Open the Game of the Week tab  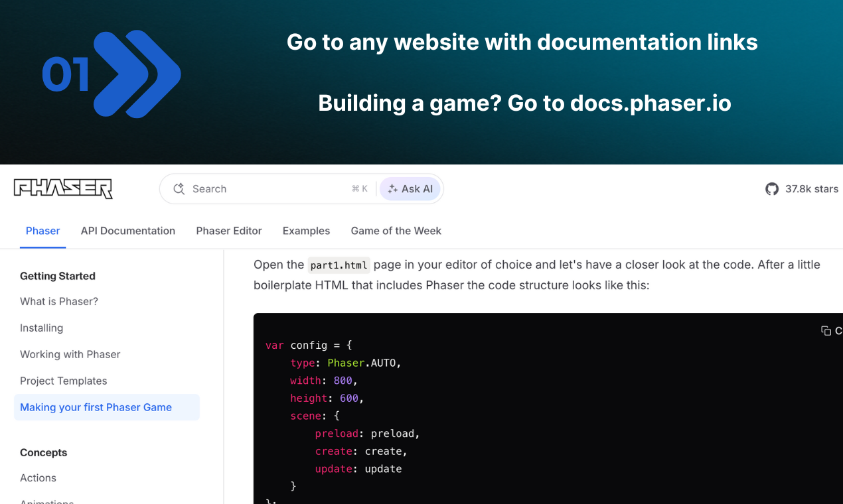[x=396, y=231]
